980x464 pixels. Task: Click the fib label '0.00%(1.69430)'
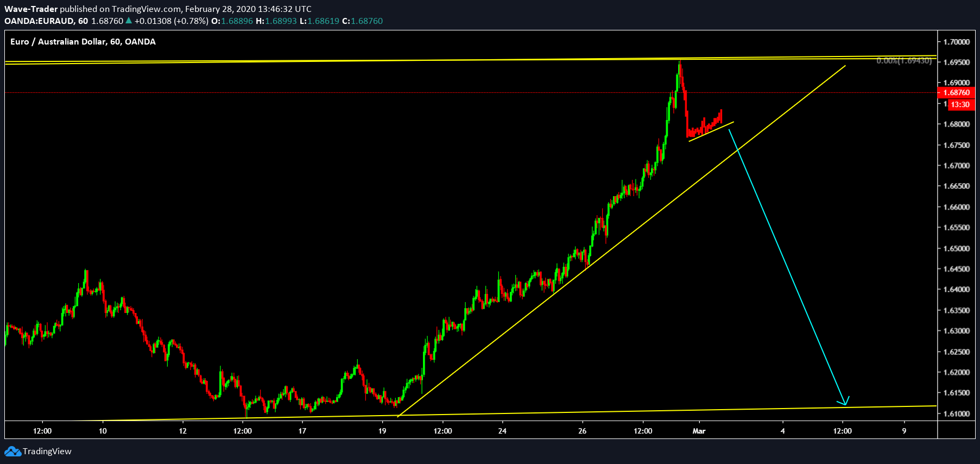point(904,61)
